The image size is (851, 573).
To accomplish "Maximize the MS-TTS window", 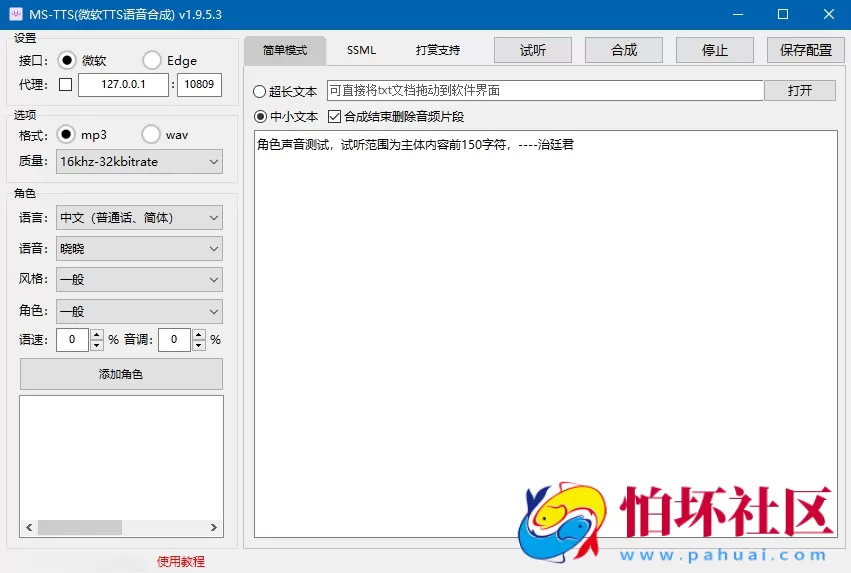I will click(x=783, y=15).
